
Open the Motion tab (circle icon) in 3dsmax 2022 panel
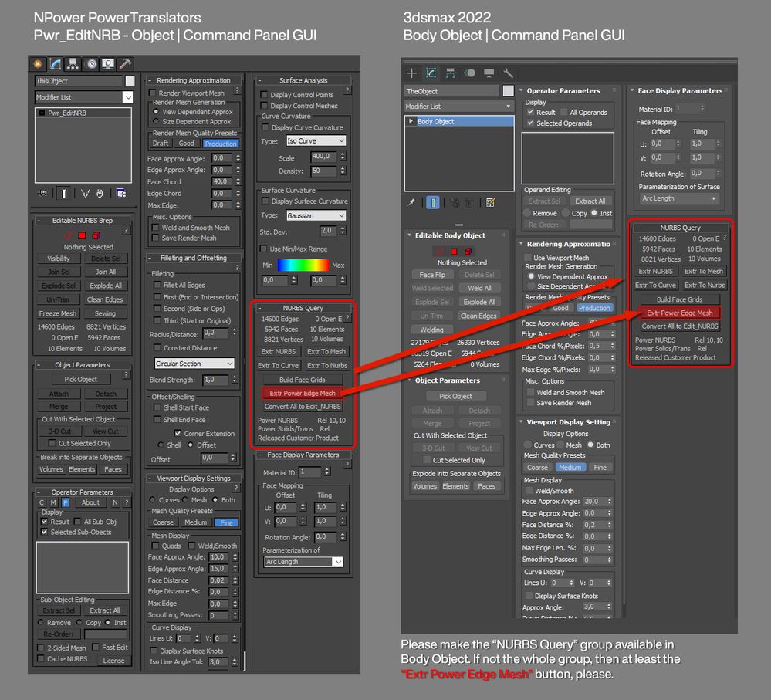[470, 73]
